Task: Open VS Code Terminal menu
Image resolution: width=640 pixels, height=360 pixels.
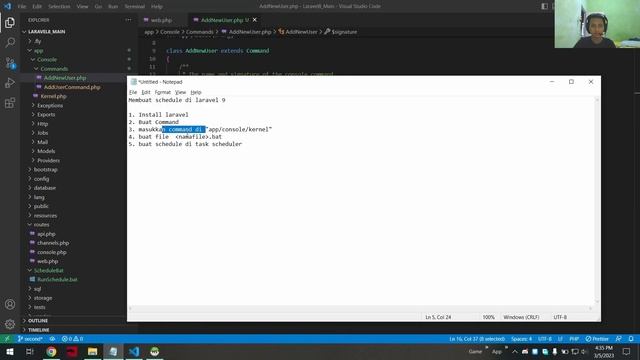Action: click(x=134, y=6)
